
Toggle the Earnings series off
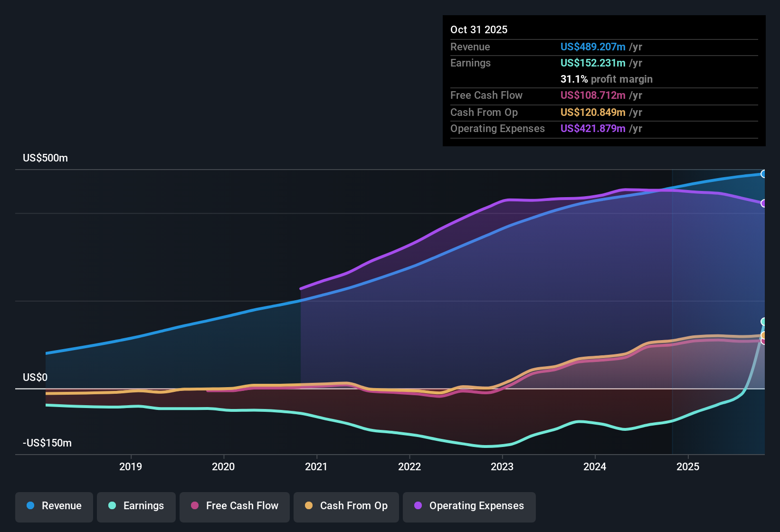coord(136,506)
